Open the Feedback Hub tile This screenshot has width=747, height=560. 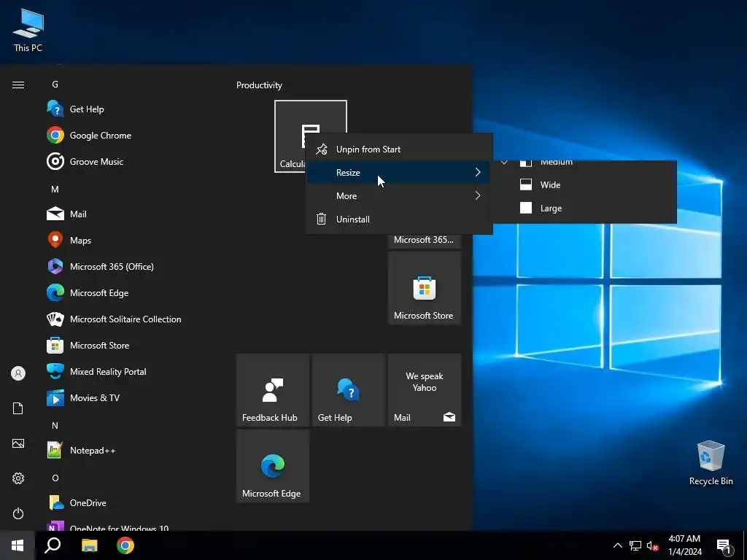coord(273,390)
